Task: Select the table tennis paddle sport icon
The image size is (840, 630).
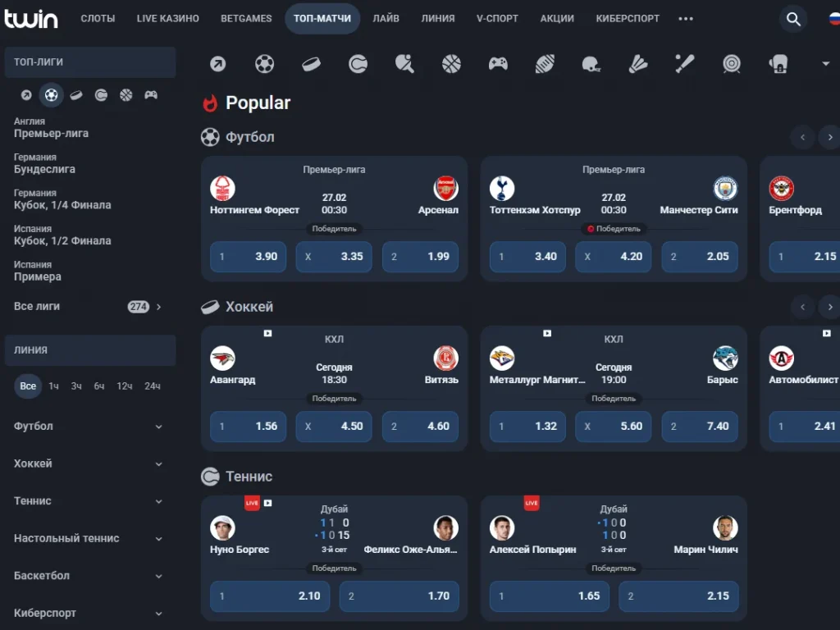Action: coord(404,63)
